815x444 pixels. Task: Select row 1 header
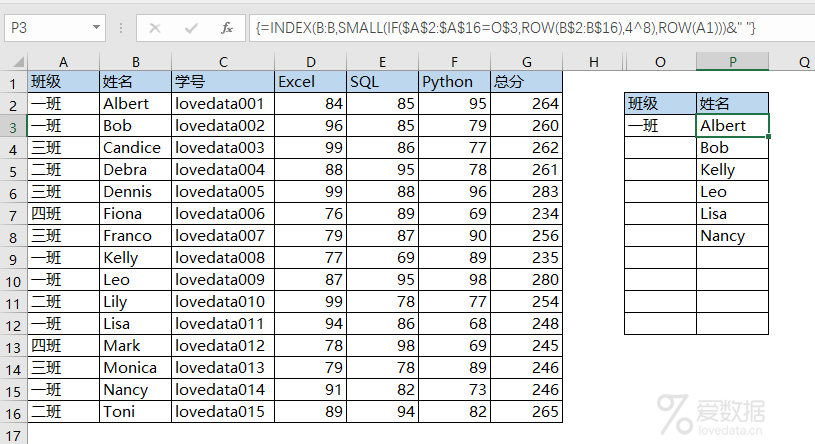[13, 82]
